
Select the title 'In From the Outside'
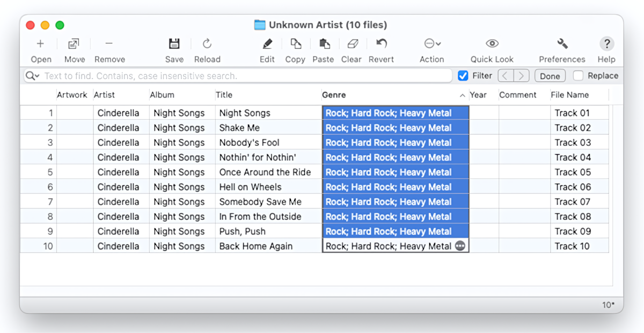268,216
